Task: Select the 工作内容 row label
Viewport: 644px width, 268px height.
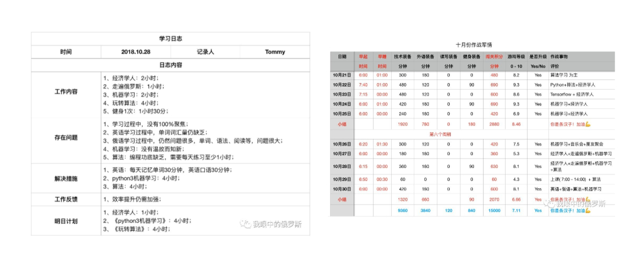Action: click(x=66, y=92)
